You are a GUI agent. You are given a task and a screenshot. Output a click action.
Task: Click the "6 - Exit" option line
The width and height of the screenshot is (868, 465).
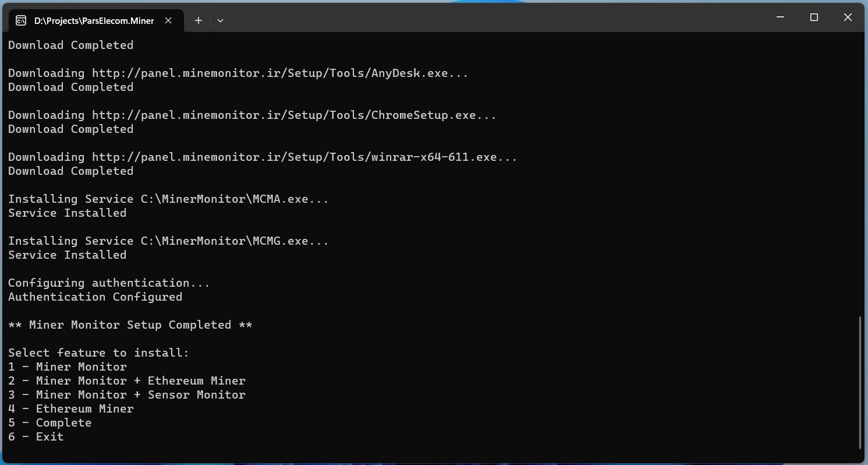36,437
